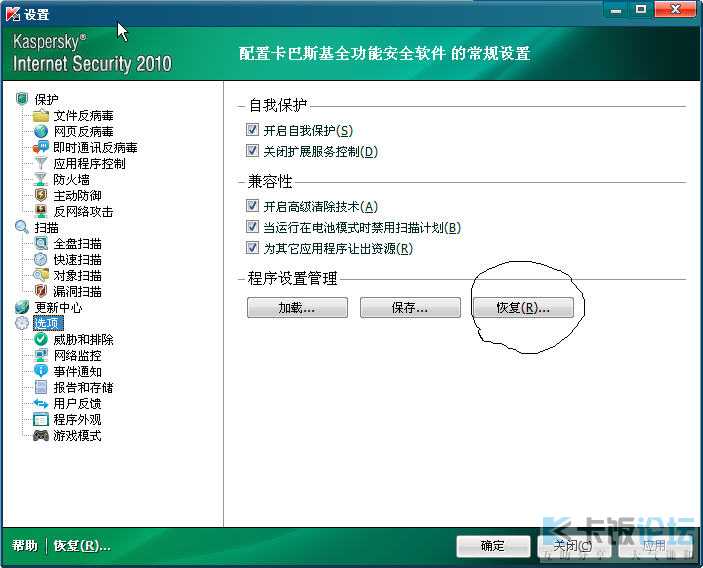Screen dimensions: 703x568
Task: Click the Game Mode (游戏模式) gamepad icon
Action: [41, 435]
